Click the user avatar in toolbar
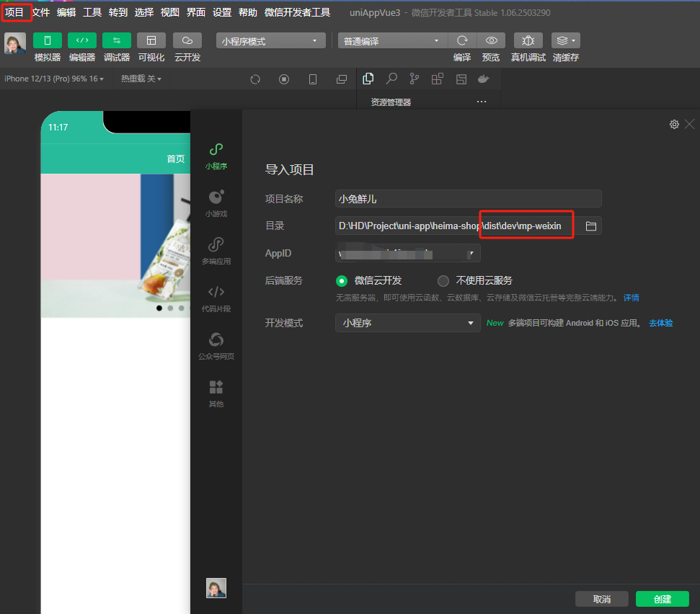Screen dimensions: 700x614 click(x=15, y=43)
